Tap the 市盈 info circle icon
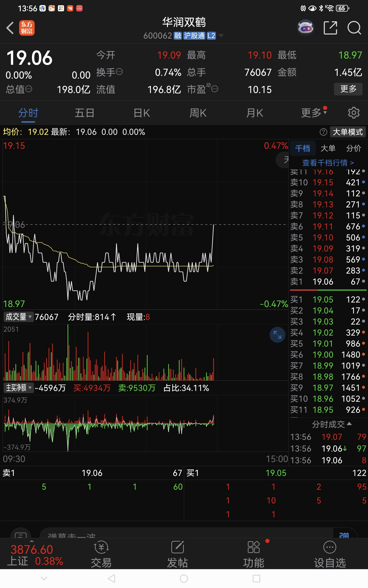 pyautogui.click(x=215, y=89)
